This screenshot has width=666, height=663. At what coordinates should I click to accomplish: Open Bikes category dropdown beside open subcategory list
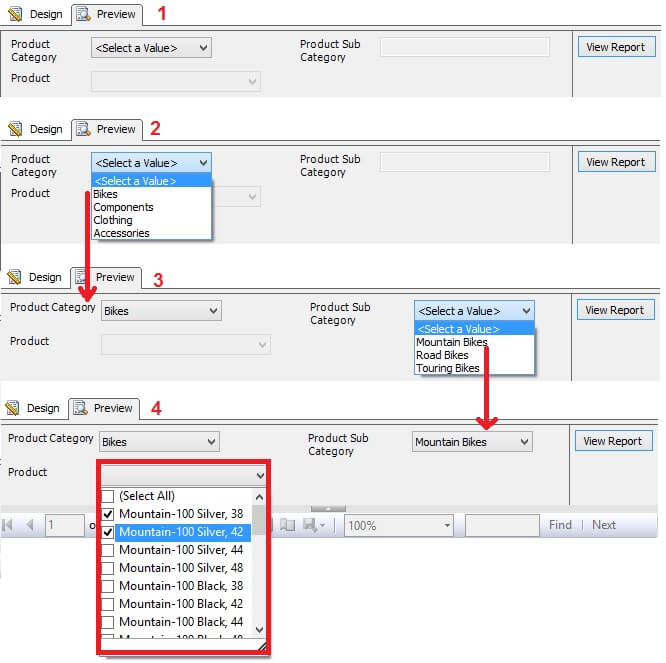(x=161, y=310)
